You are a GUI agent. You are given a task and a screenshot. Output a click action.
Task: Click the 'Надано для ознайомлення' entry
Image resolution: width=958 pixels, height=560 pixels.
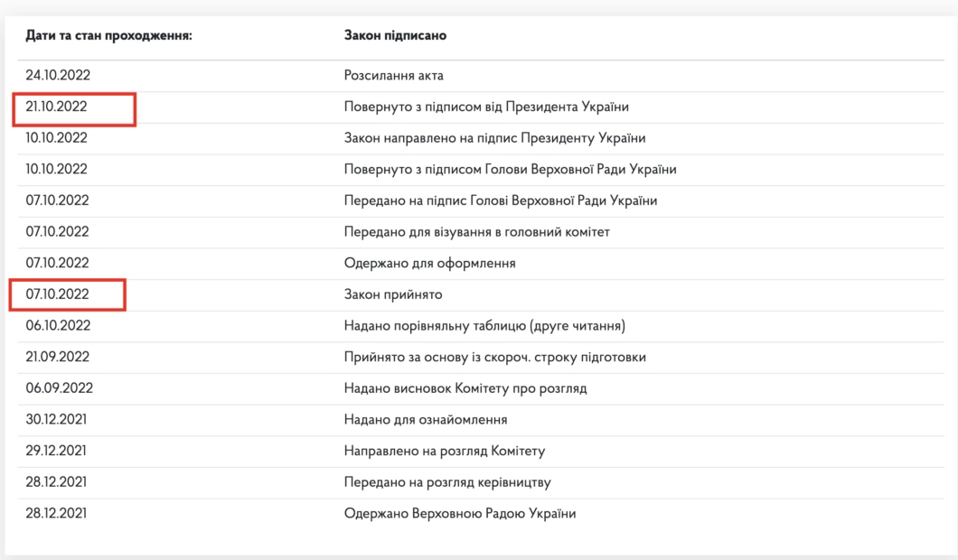(x=425, y=420)
